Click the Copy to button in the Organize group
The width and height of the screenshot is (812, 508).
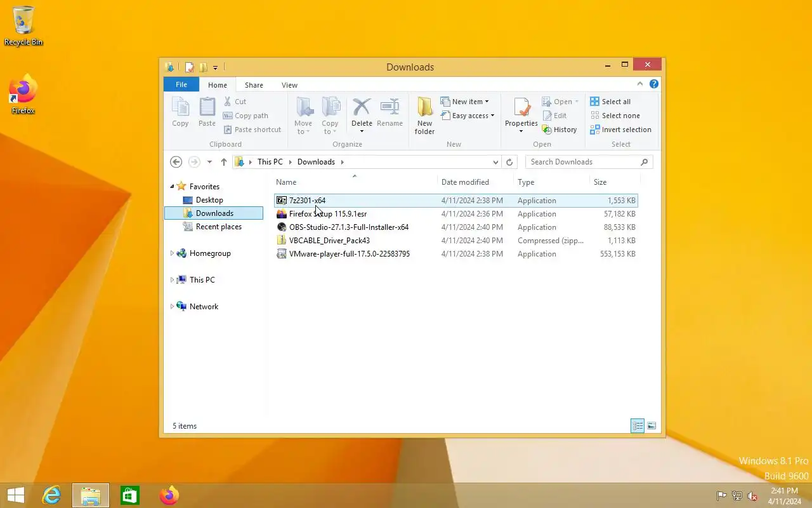click(x=330, y=116)
